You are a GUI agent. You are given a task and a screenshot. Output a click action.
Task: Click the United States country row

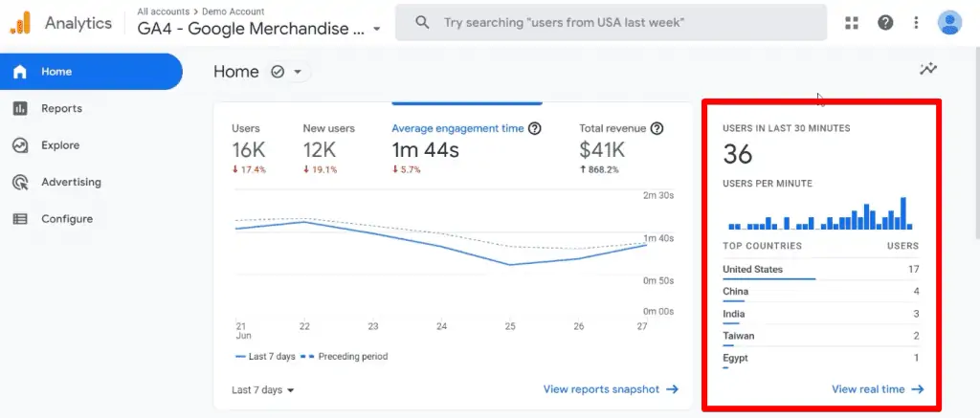click(x=820, y=270)
